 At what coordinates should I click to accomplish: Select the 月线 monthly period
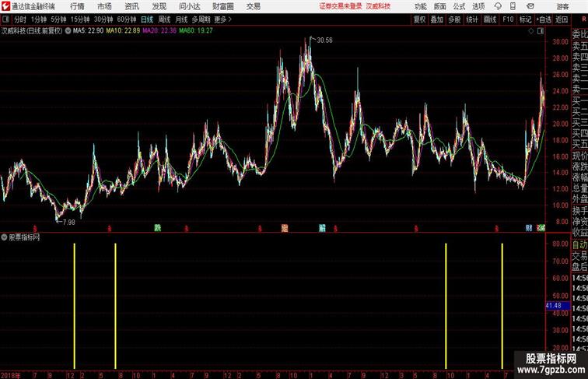pyautogui.click(x=181, y=19)
